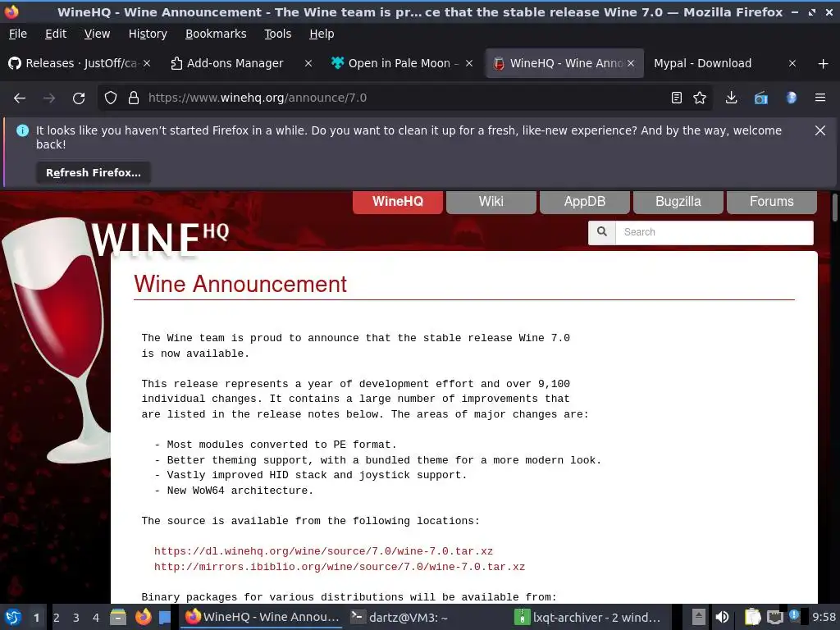Select WineHQ - Wine Annou... taskbar window button

262,617
